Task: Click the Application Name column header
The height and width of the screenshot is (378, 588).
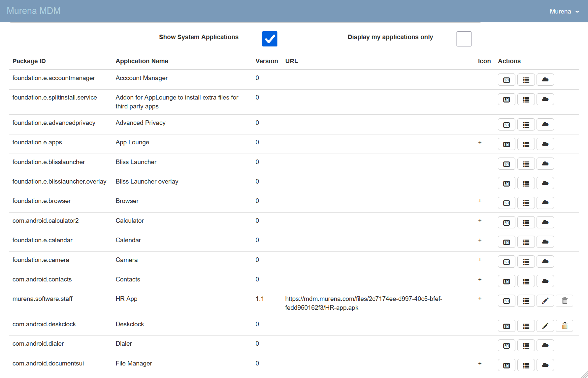Action: point(142,61)
